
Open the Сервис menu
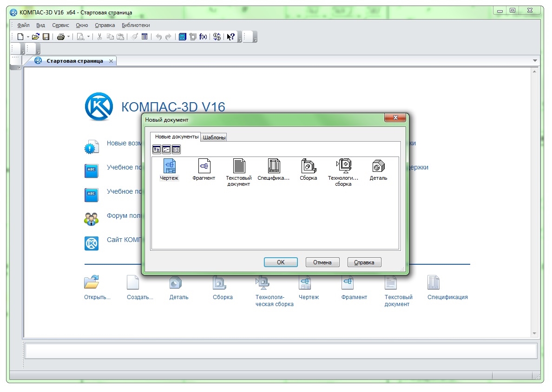[60, 26]
